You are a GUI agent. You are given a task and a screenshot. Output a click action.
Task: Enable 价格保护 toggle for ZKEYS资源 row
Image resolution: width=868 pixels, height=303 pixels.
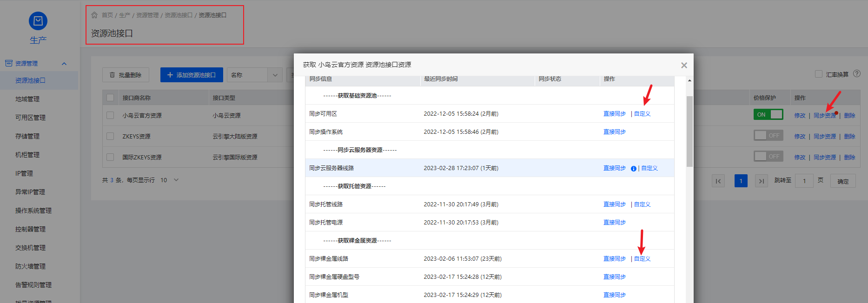pyautogui.click(x=768, y=135)
